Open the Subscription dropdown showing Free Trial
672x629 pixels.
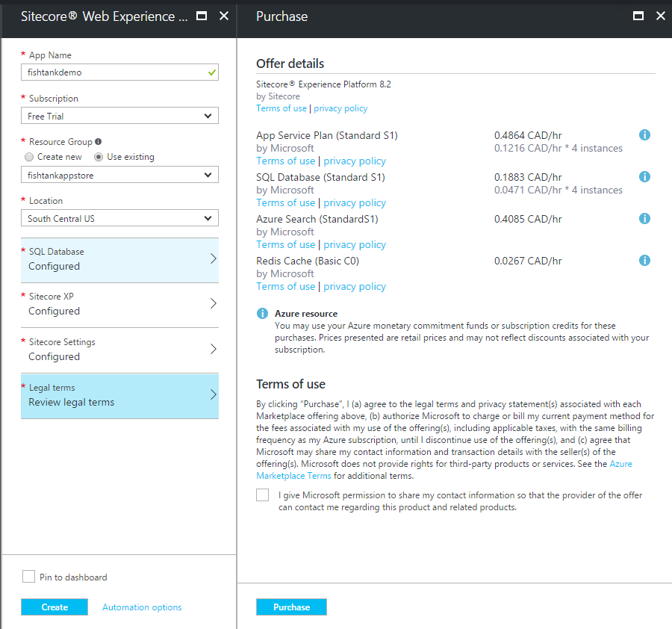[x=119, y=116]
